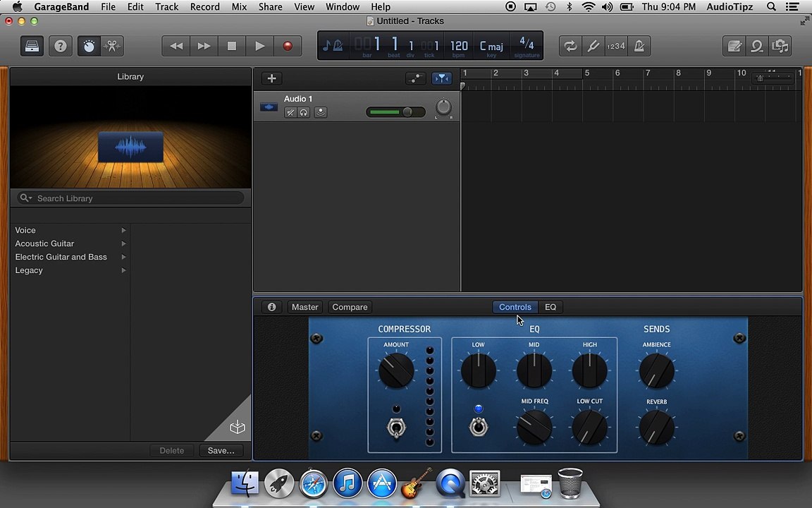
Task: Toggle the track automation display button
Action: click(416, 78)
